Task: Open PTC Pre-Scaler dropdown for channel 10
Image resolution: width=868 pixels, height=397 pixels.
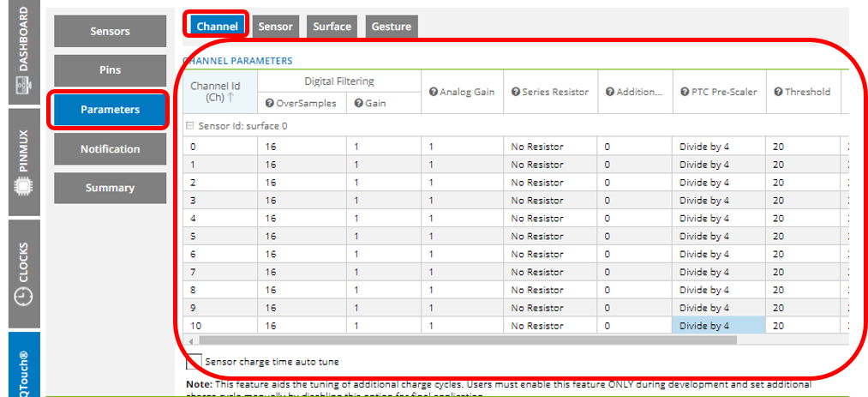Action: click(718, 326)
